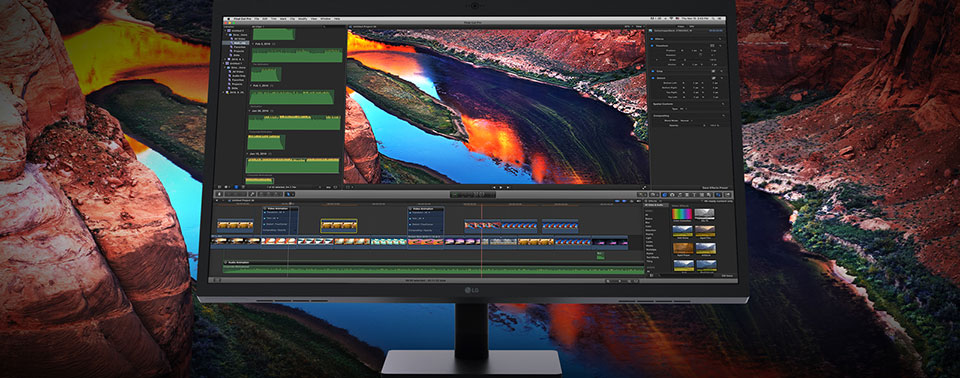The height and width of the screenshot is (378, 960).
Task: Open the viewer zoom percentage dropdown
Action: click(x=628, y=26)
